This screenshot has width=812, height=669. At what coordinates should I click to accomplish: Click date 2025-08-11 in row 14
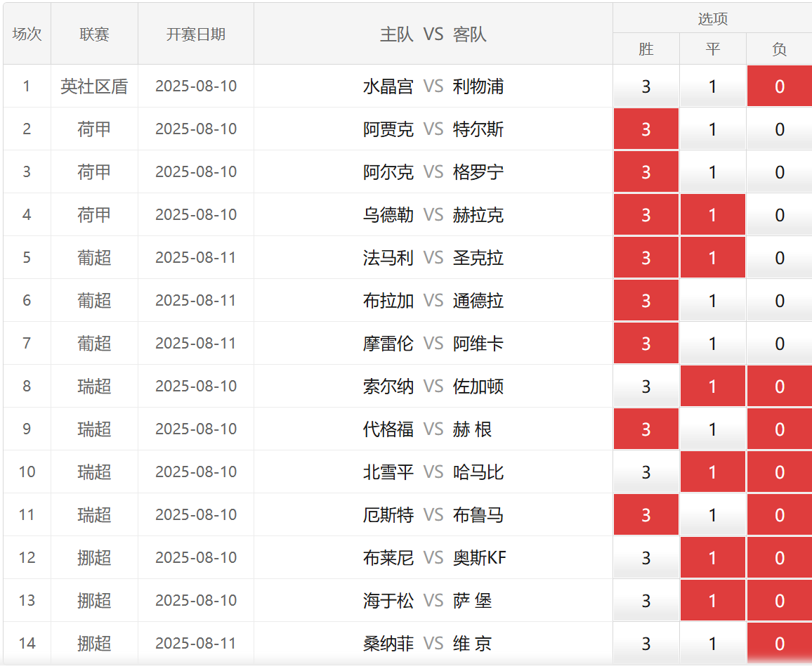point(196,644)
